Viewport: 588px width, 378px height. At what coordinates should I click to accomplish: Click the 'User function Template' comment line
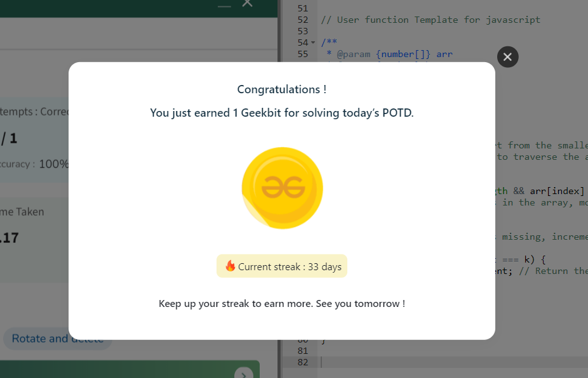[431, 20]
